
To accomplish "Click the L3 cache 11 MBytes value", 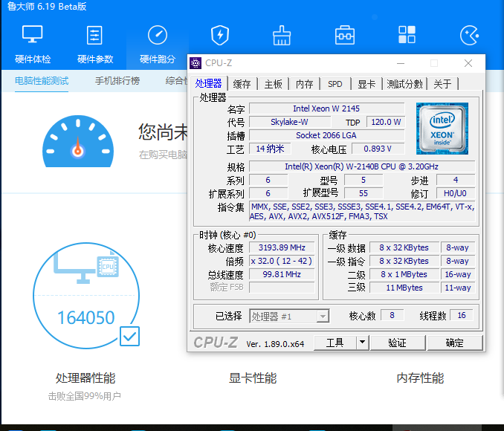I will (404, 288).
